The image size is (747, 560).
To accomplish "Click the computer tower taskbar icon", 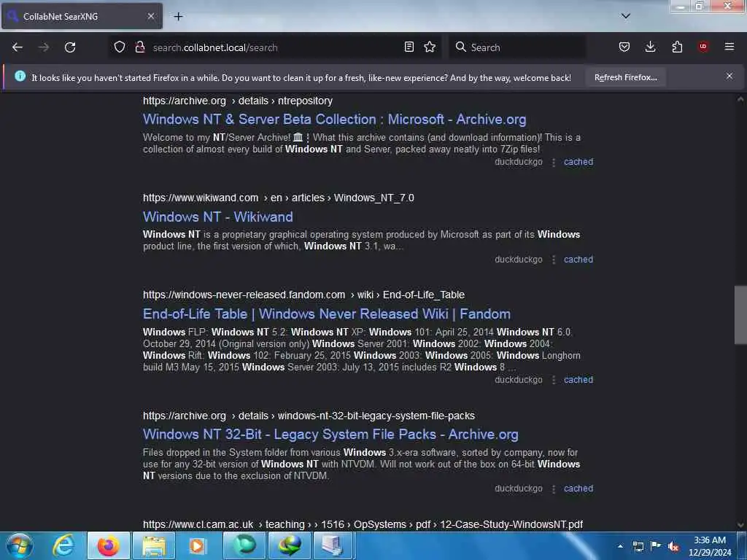I will click(x=333, y=545).
